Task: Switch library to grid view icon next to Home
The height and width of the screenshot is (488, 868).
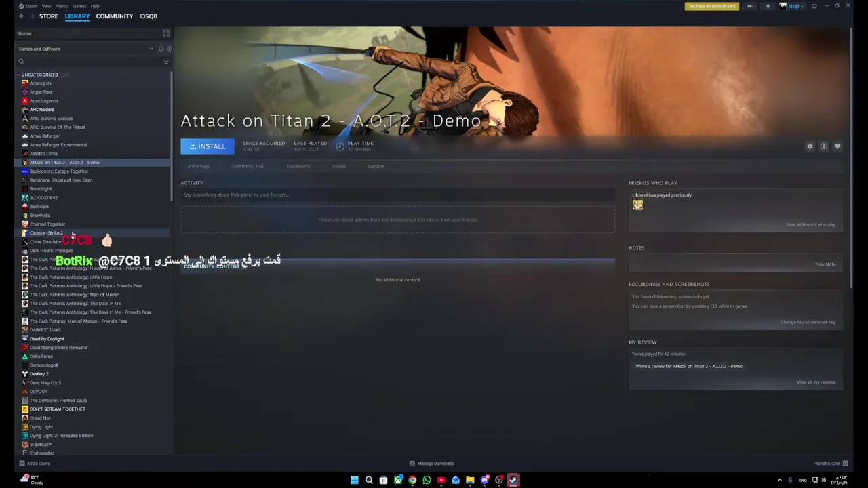Action: [166, 33]
